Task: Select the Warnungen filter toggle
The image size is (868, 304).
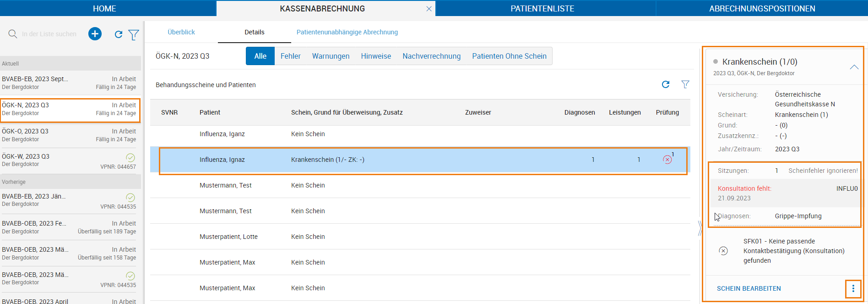Action: click(331, 56)
